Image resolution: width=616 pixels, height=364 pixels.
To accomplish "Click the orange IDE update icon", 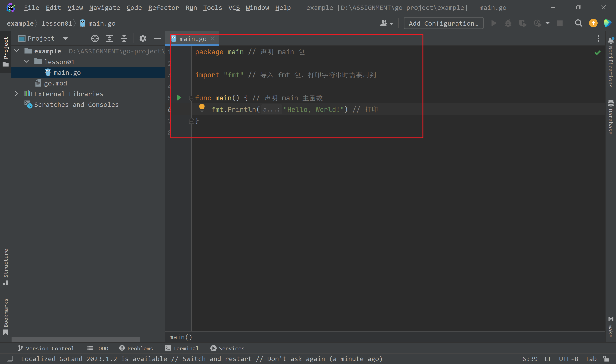I will [593, 23].
